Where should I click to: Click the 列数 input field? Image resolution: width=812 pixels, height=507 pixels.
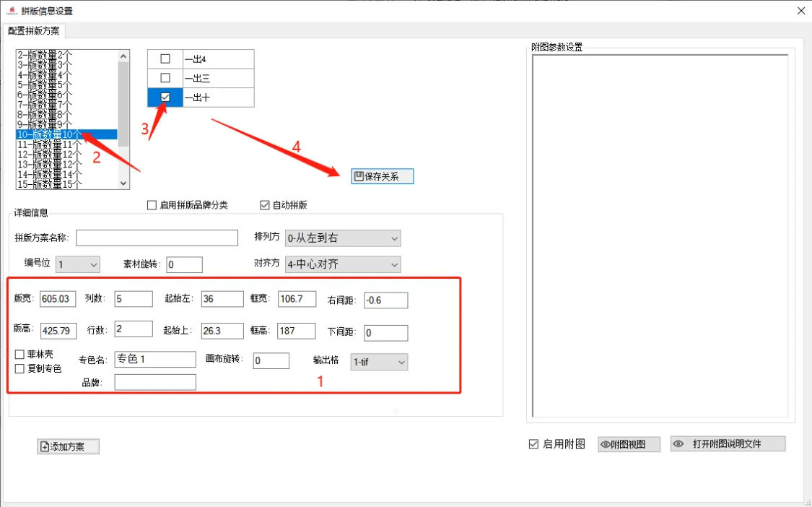click(134, 298)
